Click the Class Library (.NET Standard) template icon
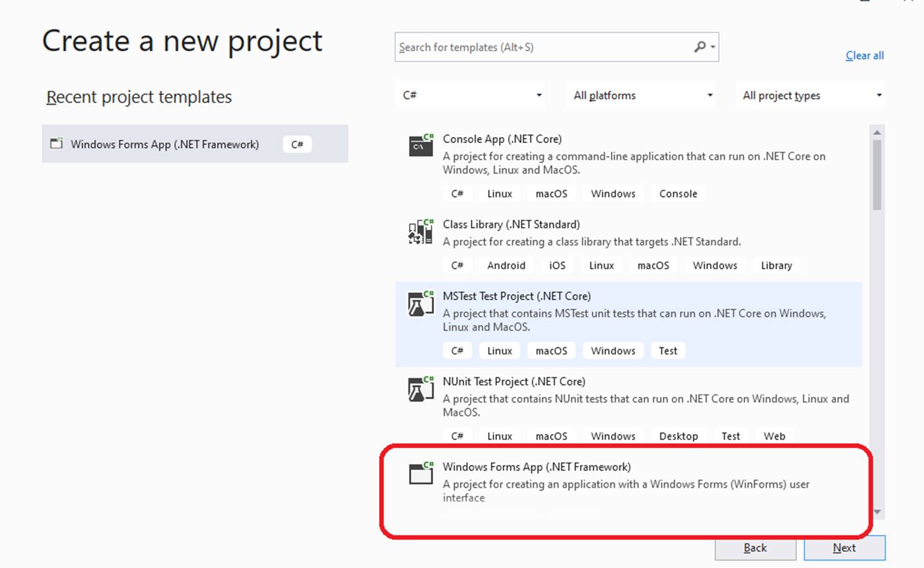The height and width of the screenshot is (568, 924). 420,232
